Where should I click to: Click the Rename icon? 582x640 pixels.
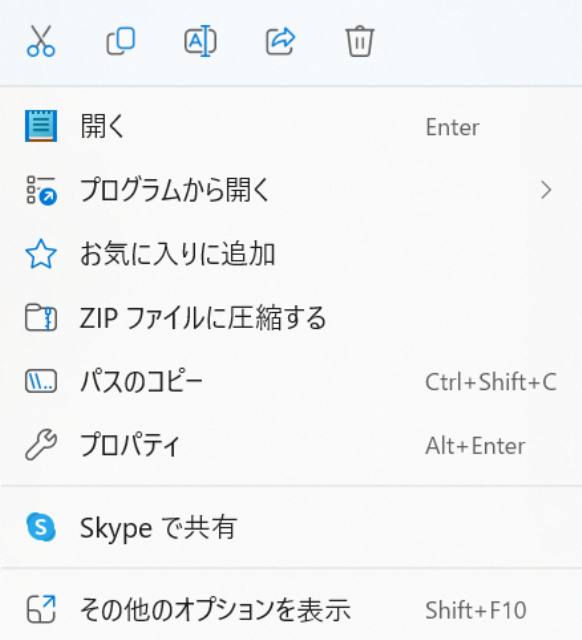pyautogui.click(x=200, y=41)
